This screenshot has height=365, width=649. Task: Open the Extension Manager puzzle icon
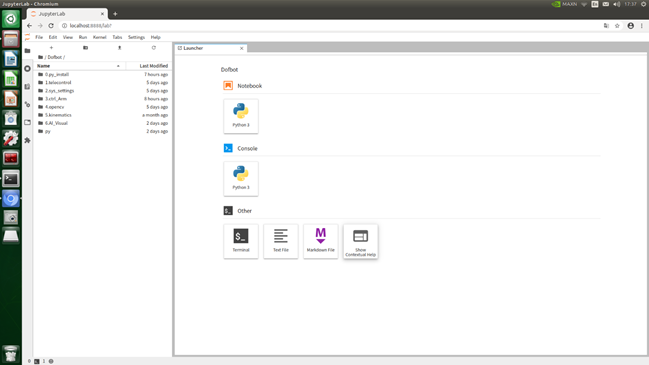[27, 140]
